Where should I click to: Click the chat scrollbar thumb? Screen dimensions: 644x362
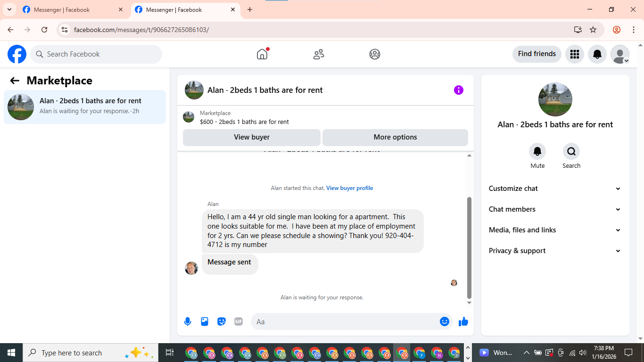[x=469, y=248]
